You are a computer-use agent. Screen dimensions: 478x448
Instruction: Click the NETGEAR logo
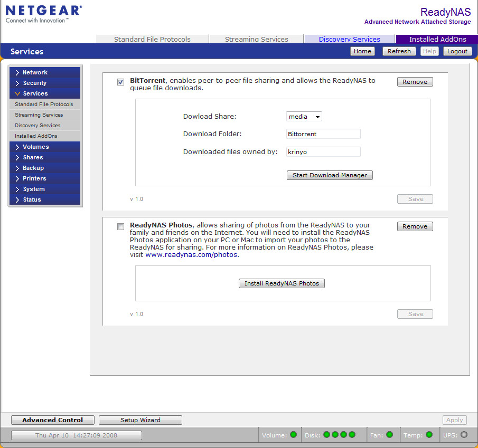(44, 14)
